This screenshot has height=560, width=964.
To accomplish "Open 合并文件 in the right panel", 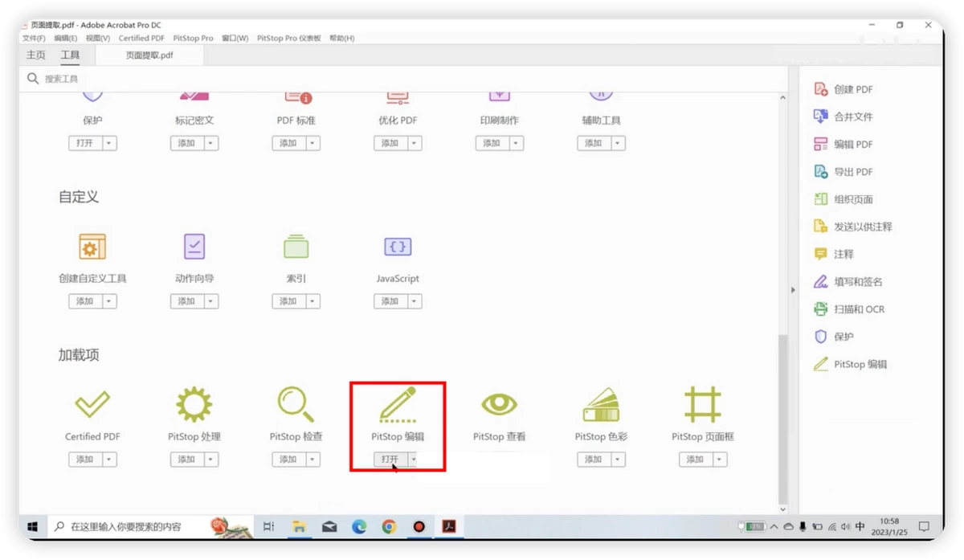I will coord(843,116).
